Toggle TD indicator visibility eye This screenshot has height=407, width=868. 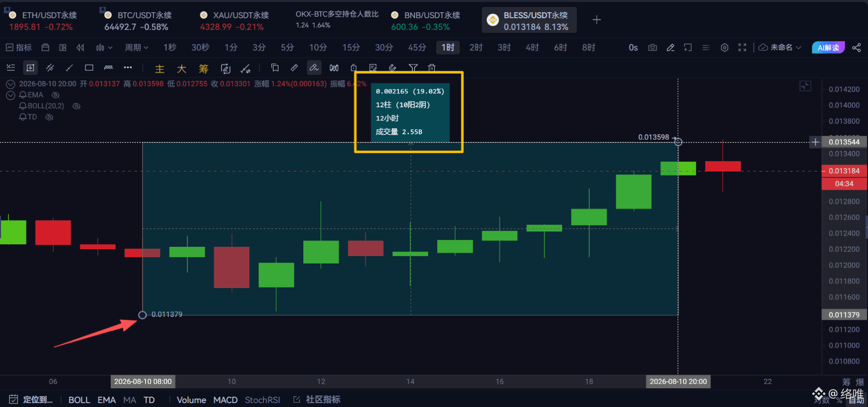coord(49,117)
